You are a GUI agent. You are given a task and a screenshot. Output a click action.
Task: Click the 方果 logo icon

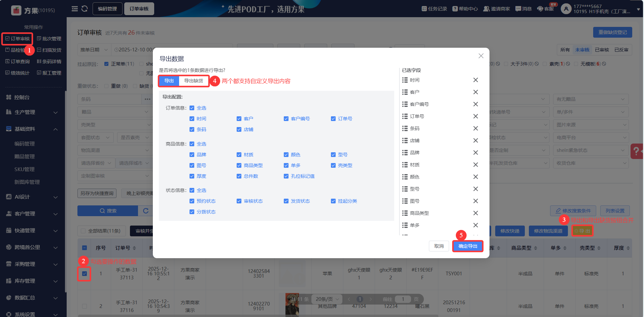point(16,10)
